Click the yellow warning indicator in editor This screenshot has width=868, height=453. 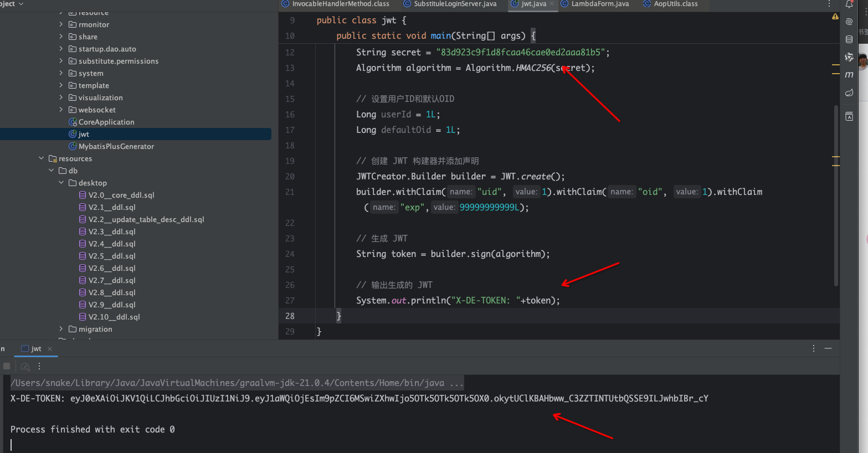(x=835, y=17)
